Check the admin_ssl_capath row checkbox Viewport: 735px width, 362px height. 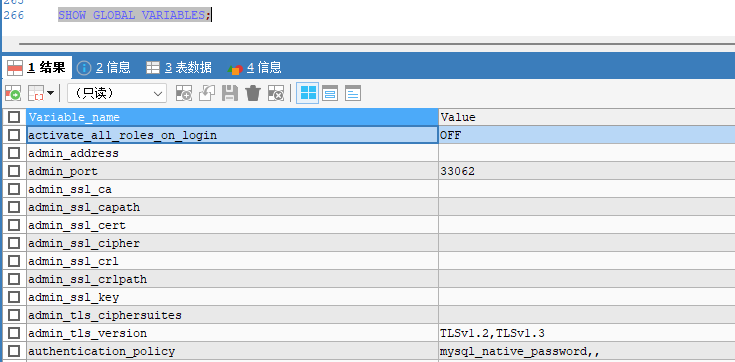[x=14, y=207]
